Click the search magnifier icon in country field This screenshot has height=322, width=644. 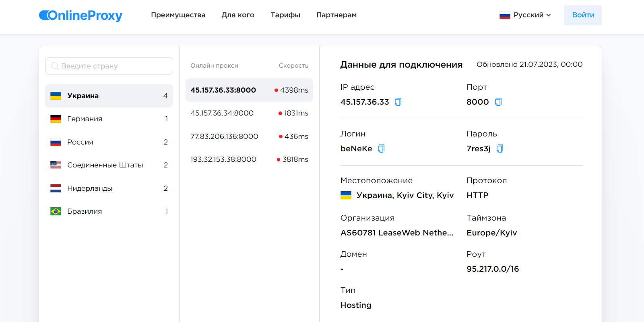pyautogui.click(x=55, y=66)
